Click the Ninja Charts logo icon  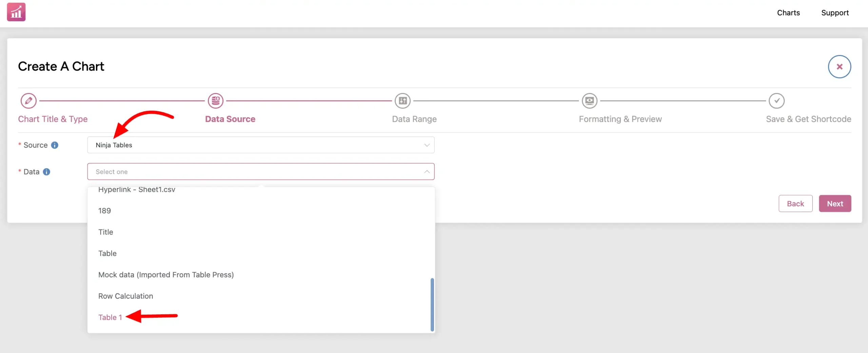[16, 12]
